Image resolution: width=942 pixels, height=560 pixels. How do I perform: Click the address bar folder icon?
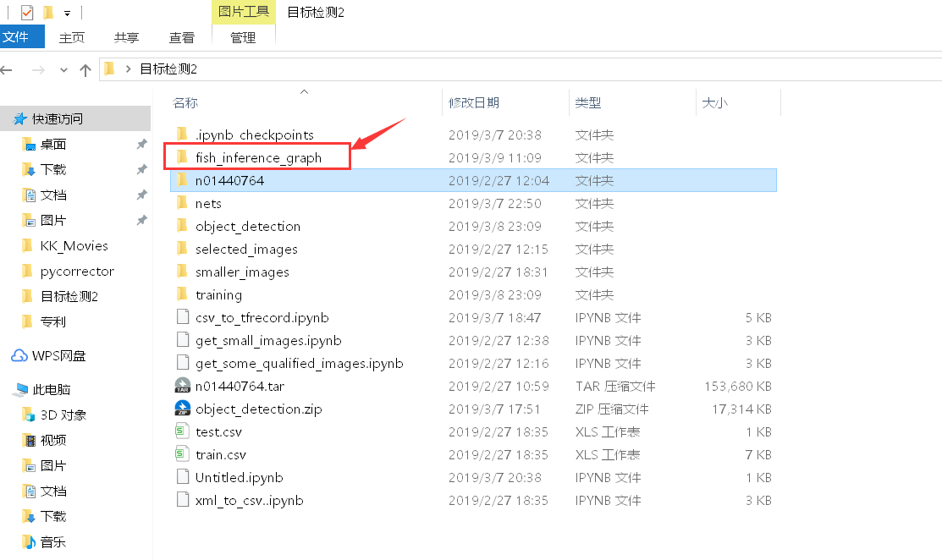[x=109, y=69]
